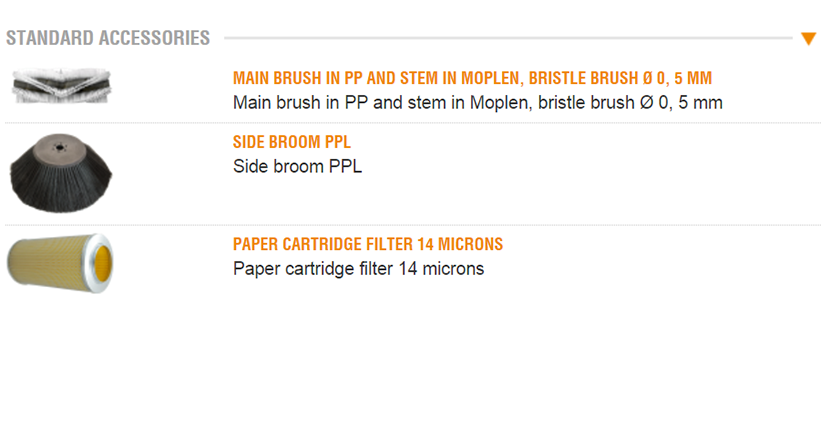Click the Standard Accessories section heading

(x=108, y=38)
